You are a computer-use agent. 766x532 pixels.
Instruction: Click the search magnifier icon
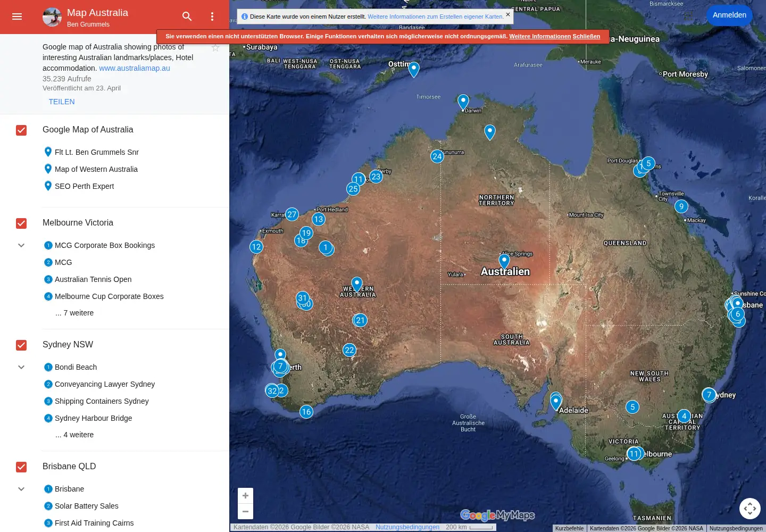coord(187,16)
